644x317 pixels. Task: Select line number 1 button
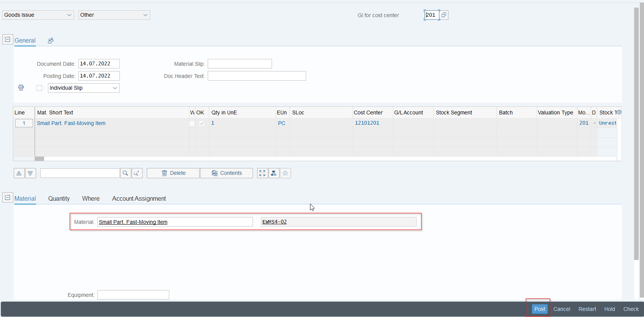[24, 123]
